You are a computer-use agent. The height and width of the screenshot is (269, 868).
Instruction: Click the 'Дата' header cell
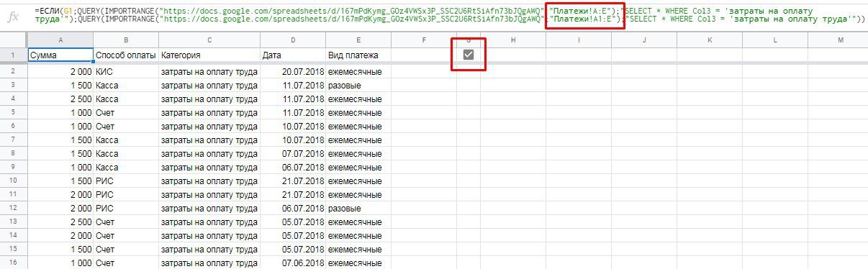pos(293,55)
